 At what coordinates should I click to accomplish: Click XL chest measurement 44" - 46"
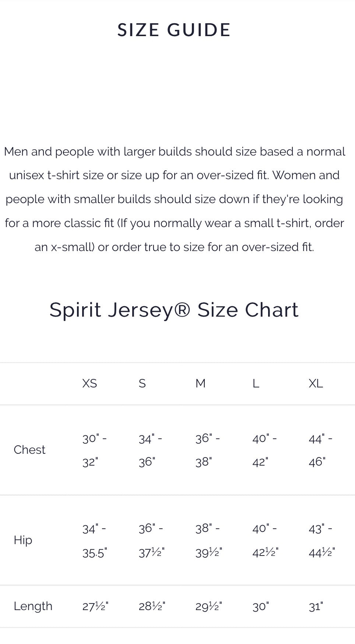click(x=320, y=450)
